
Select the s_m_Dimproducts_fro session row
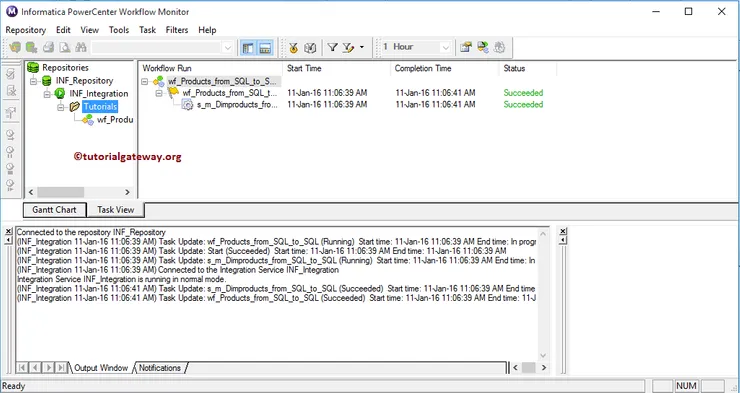click(237, 105)
